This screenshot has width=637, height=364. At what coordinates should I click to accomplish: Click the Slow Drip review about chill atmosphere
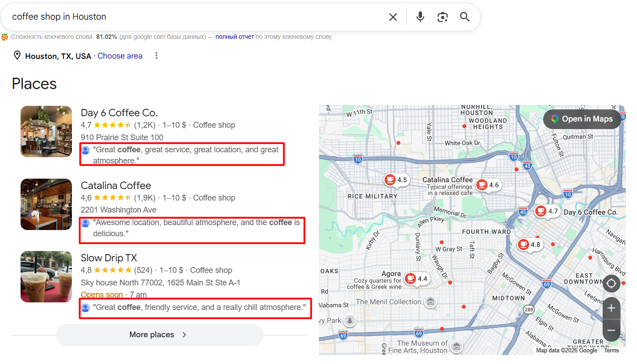pos(199,307)
